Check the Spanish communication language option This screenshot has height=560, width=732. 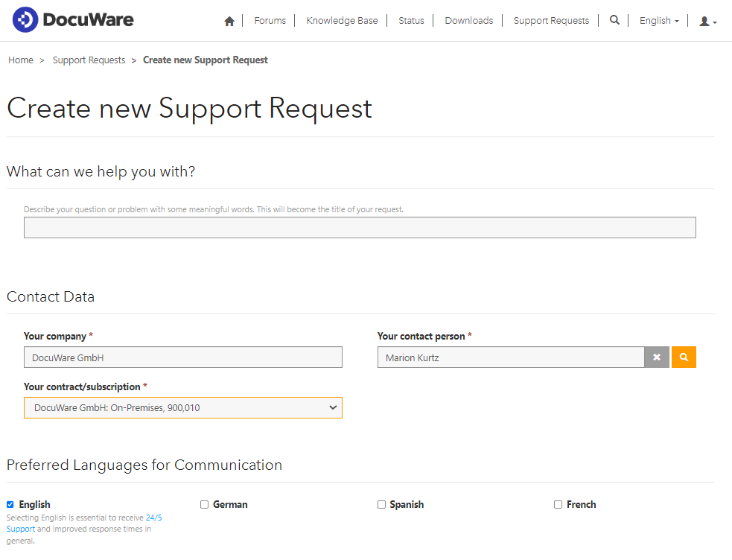coord(381,504)
